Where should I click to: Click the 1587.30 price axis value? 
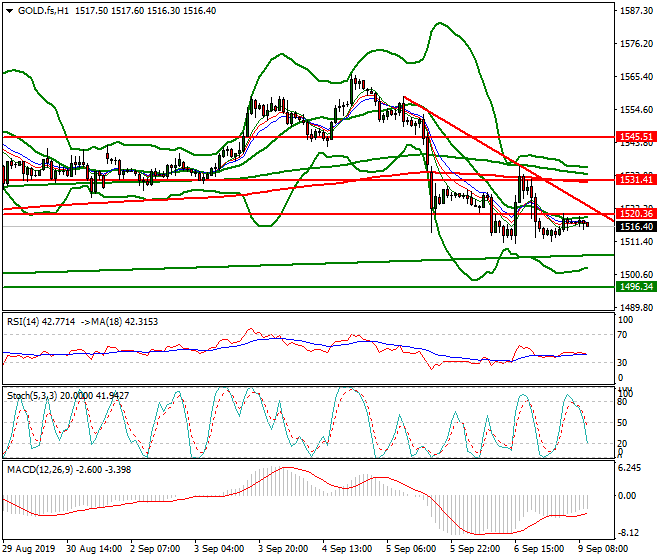click(636, 11)
